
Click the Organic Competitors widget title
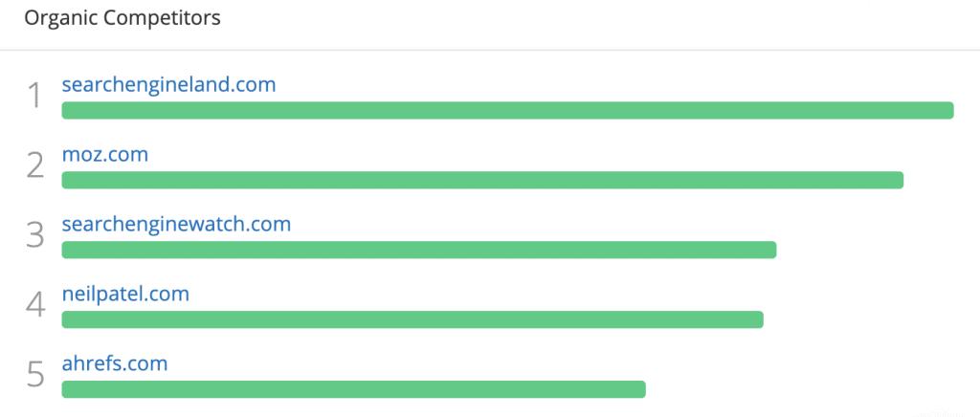pyautogui.click(x=122, y=18)
